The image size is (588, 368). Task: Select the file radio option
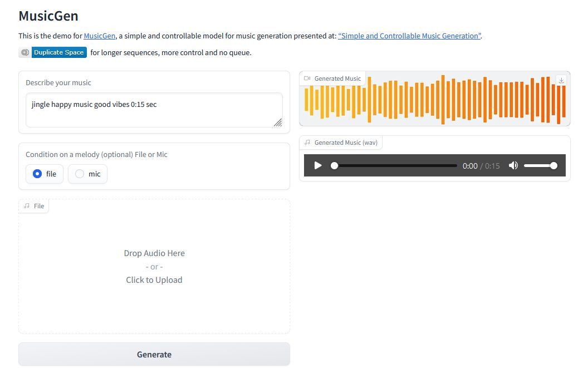pyautogui.click(x=44, y=174)
